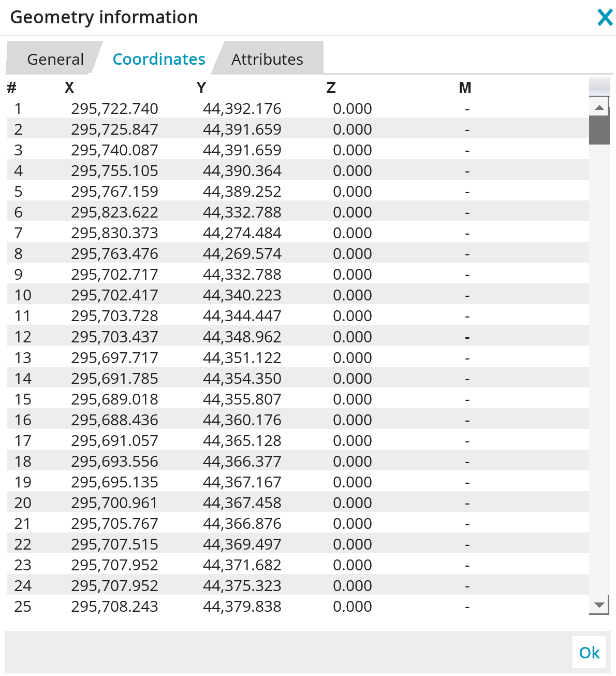616x676 pixels.
Task: Close the Geometry information dialog
Action: [605, 18]
